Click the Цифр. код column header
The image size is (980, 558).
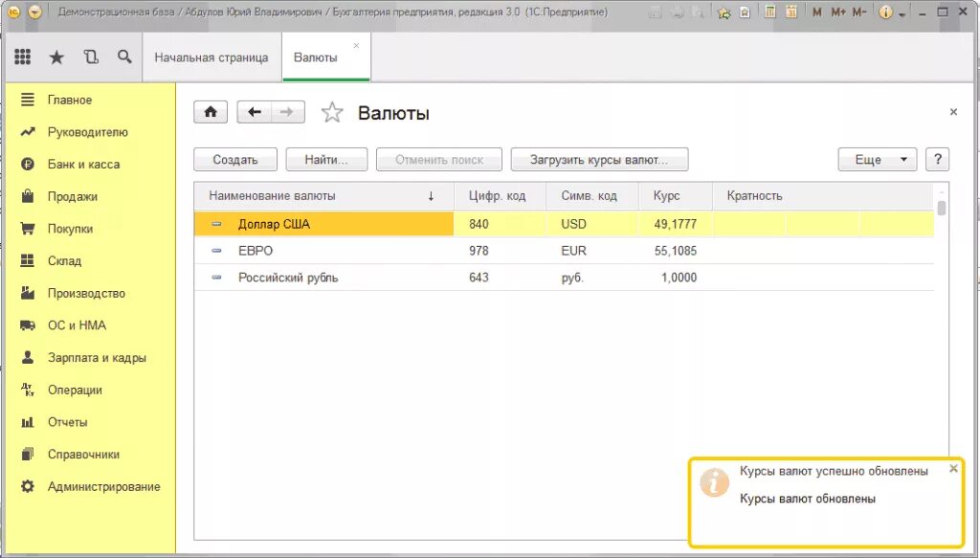click(x=500, y=195)
